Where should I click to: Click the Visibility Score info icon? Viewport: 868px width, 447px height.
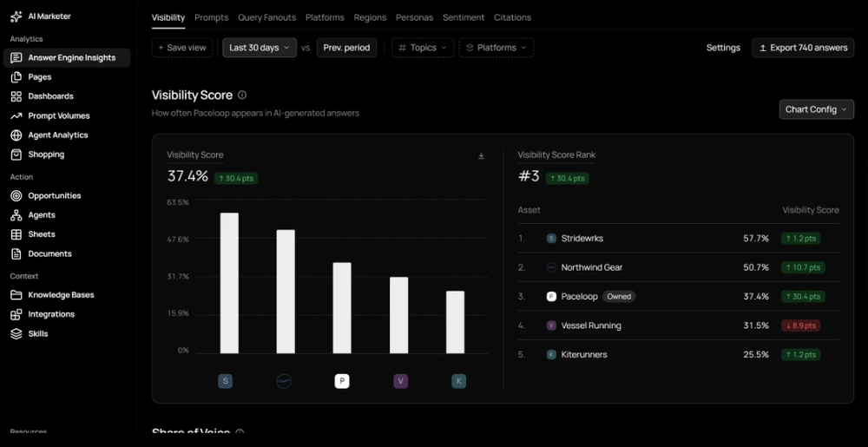point(242,95)
